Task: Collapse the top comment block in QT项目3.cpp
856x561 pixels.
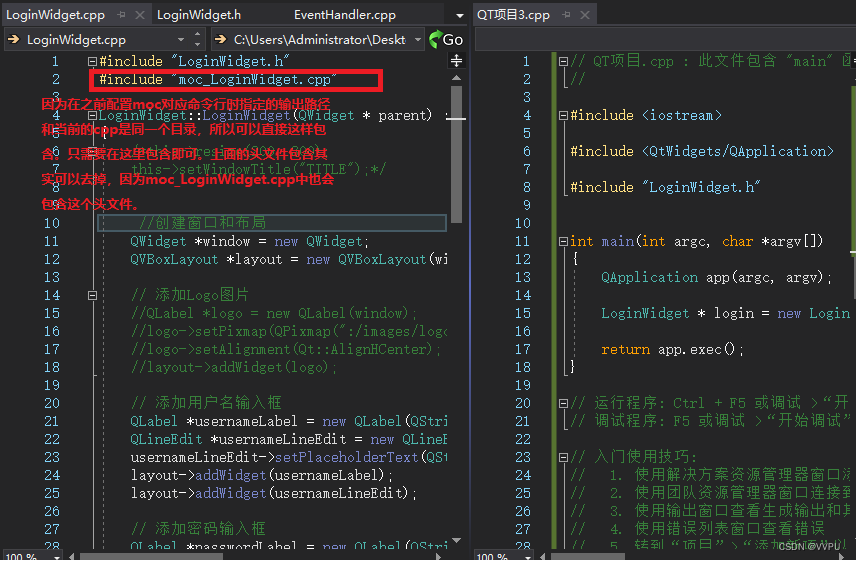Action: 563,62
